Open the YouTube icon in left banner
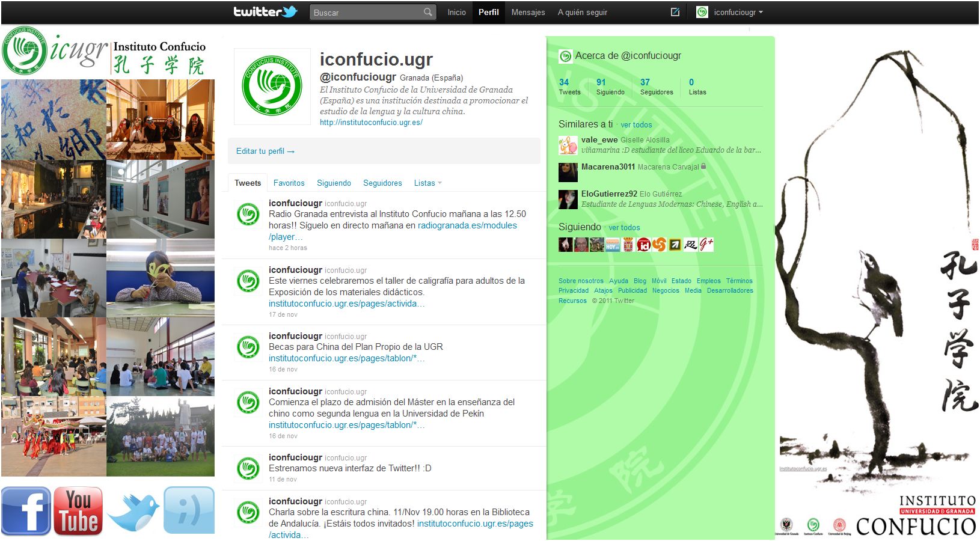Image resolution: width=980 pixels, height=541 pixels. [x=78, y=511]
